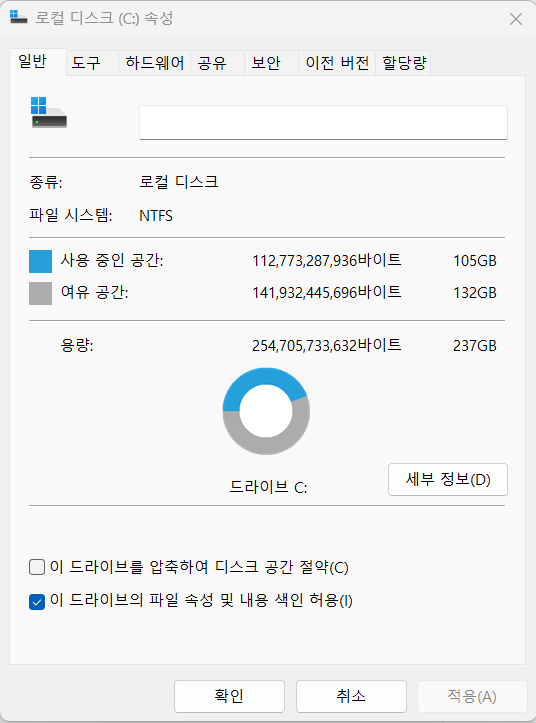Click the 파일 시스템: label

pyautogui.click(x=71, y=215)
